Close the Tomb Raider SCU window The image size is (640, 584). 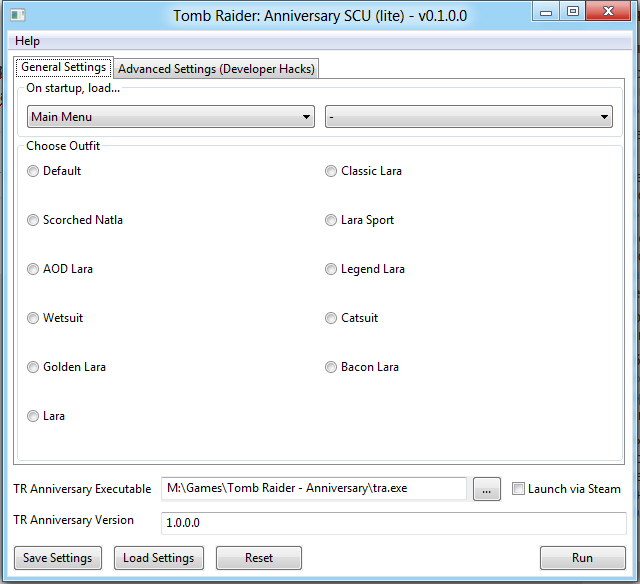(608, 11)
